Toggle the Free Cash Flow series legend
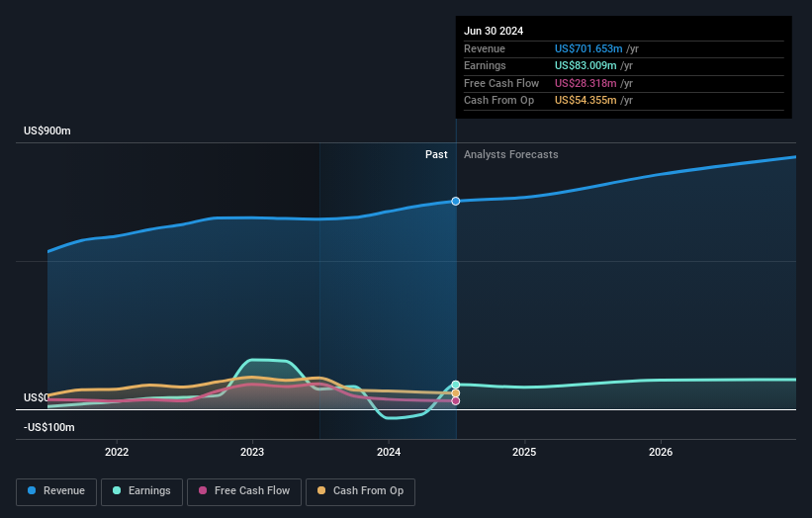Image resolution: width=812 pixels, height=518 pixels. pos(244,491)
